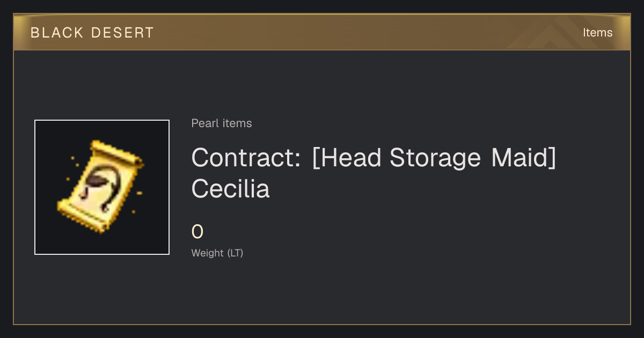Click the name Cecilia in the title
The image size is (644, 338).
(231, 188)
